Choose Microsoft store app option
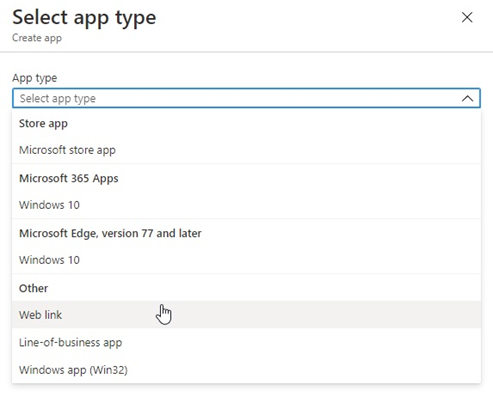This screenshot has height=397, width=493. [x=246, y=150]
